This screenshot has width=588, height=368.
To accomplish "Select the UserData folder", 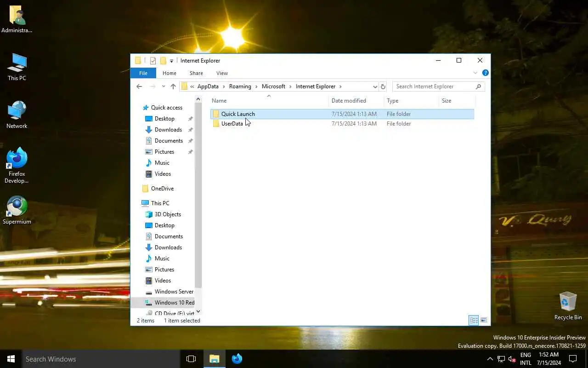I will coord(342,124).
